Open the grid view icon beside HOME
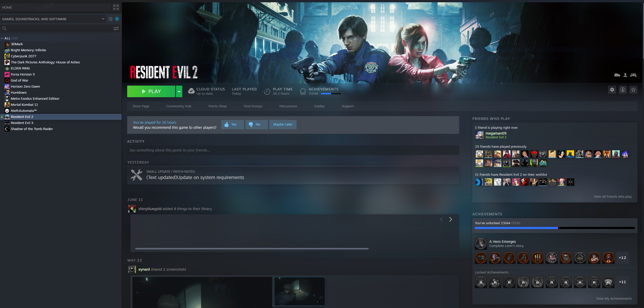The width and height of the screenshot is (644, 308). pos(116,7)
